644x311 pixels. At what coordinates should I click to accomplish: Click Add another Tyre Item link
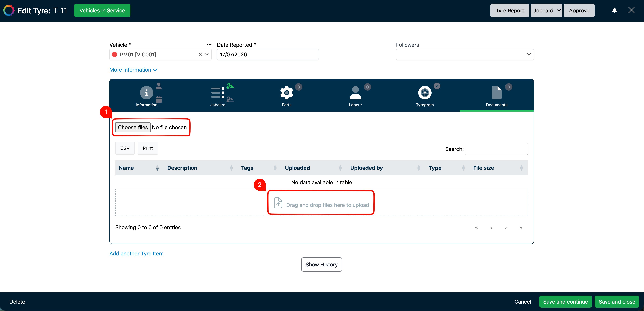coord(136,254)
